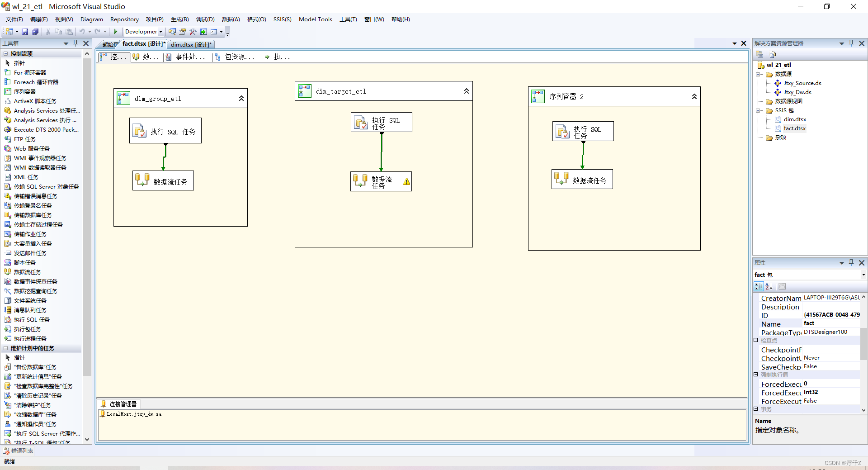The width and height of the screenshot is (868, 470).
Task: Switch properties to Alphabetical sort
Action: click(769, 286)
